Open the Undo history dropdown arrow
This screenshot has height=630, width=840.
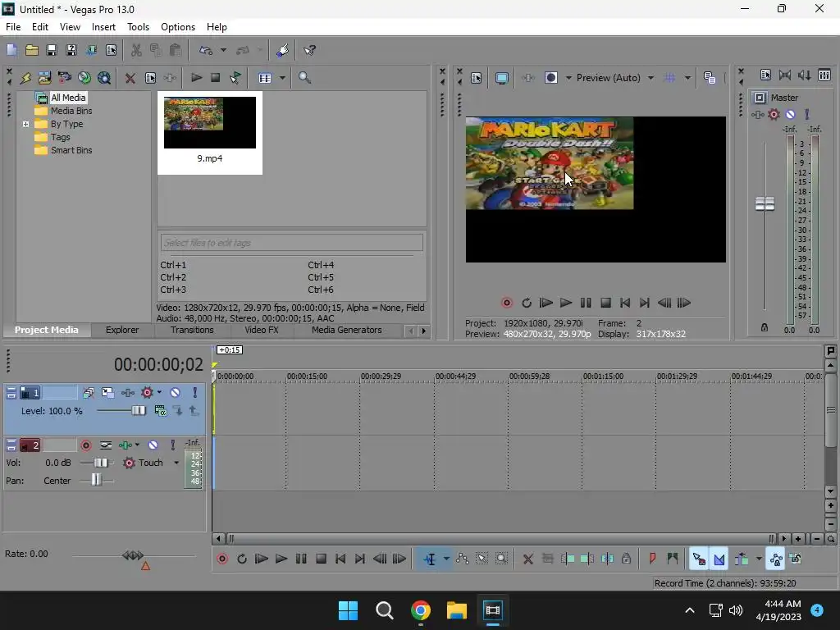pyautogui.click(x=223, y=50)
